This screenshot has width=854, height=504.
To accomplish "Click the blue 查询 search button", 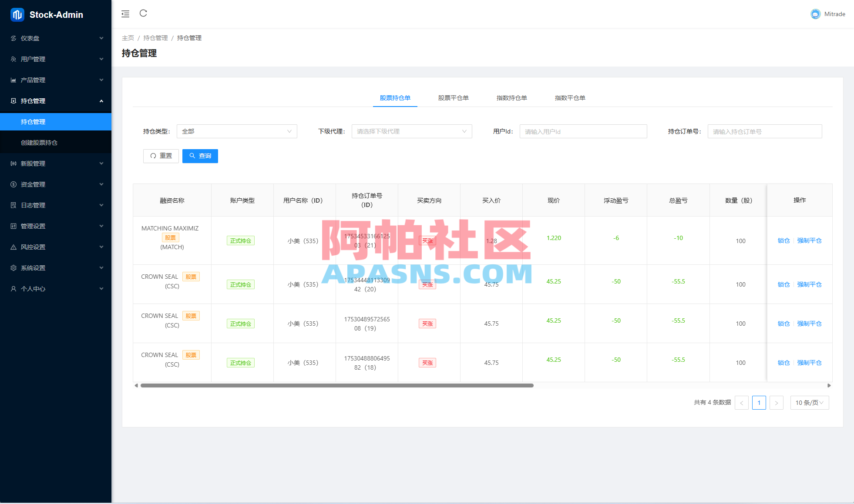I will point(200,156).
